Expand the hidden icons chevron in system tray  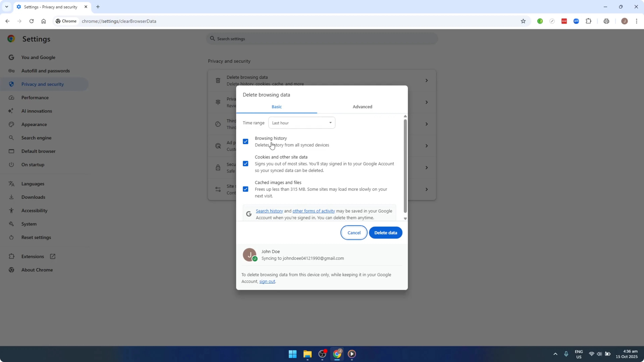click(555, 354)
